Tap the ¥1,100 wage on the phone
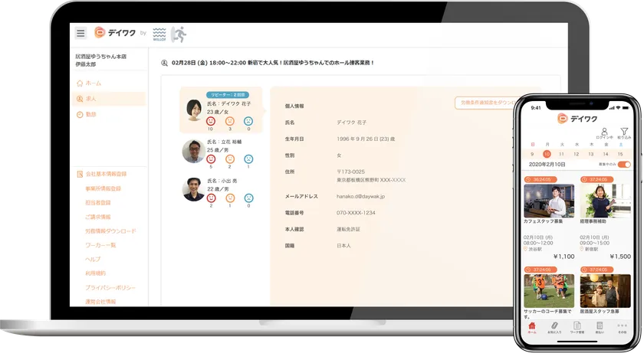The image size is (644, 363). pyautogui.click(x=564, y=257)
